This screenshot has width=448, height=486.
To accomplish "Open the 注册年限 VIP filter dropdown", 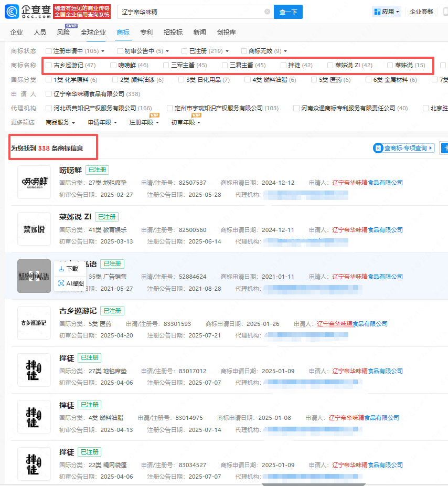I will pyautogui.click(x=143, y=122).
